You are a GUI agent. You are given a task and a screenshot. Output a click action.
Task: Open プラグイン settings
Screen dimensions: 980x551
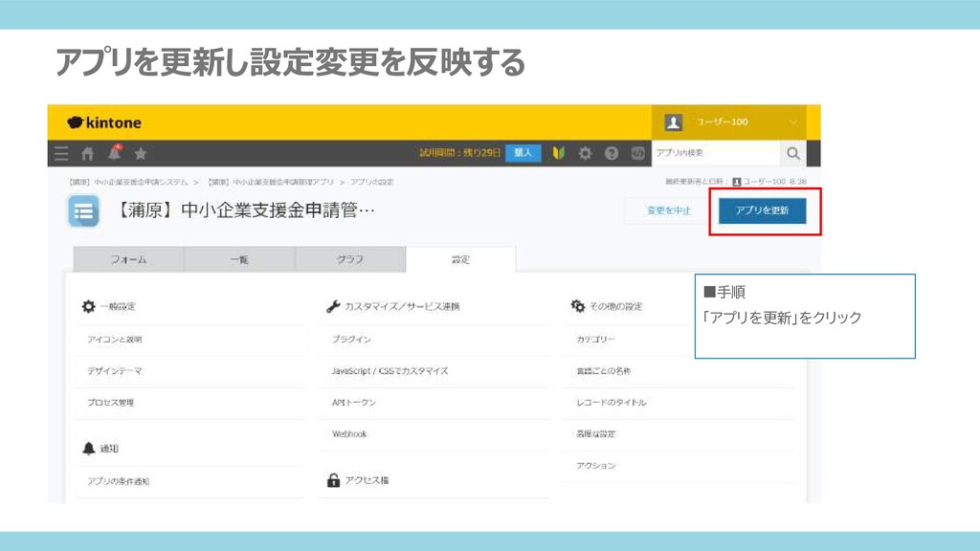[351, 340]
